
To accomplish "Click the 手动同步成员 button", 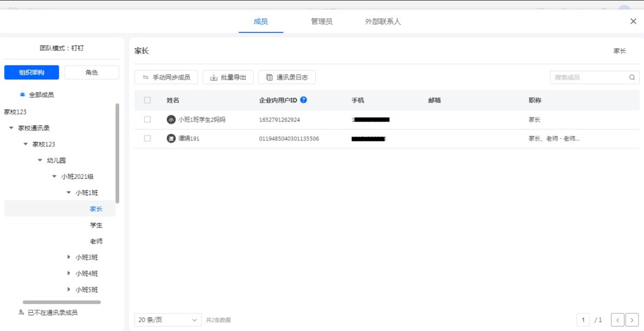I will point(166,77).
